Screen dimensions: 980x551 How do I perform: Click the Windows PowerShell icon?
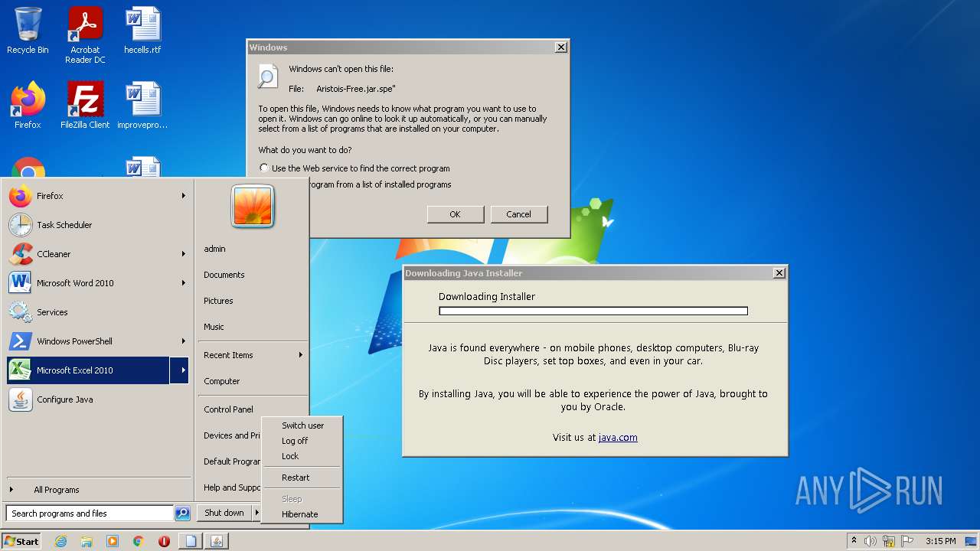pos(21,341)
